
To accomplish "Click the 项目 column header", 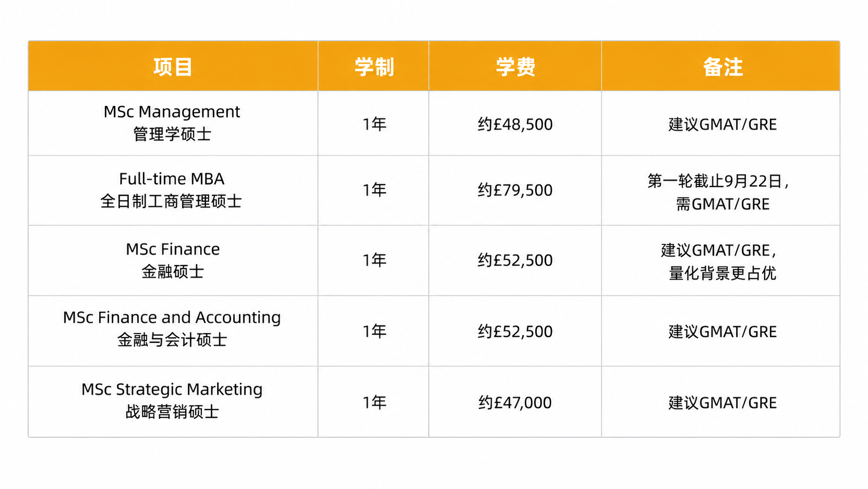I will pyautogui.click(x=173, y=66).
